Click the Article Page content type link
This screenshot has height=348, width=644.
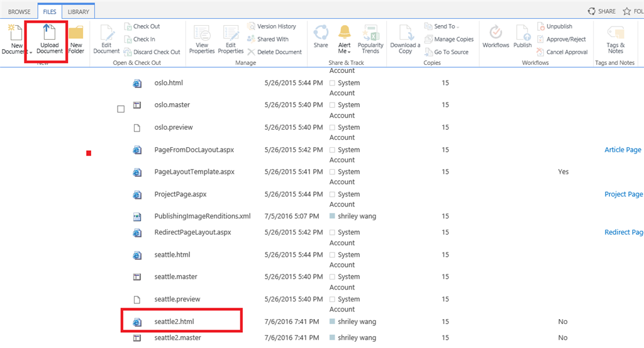623,150
